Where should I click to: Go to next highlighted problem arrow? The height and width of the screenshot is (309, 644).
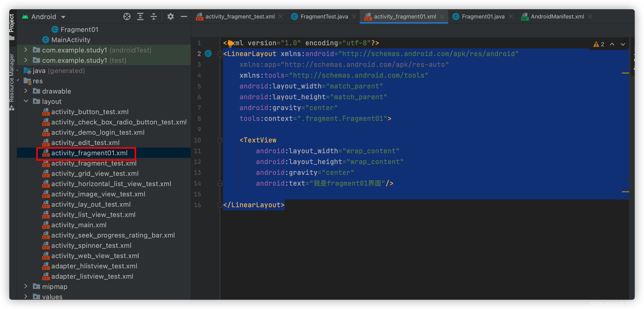tap(623, 44)
